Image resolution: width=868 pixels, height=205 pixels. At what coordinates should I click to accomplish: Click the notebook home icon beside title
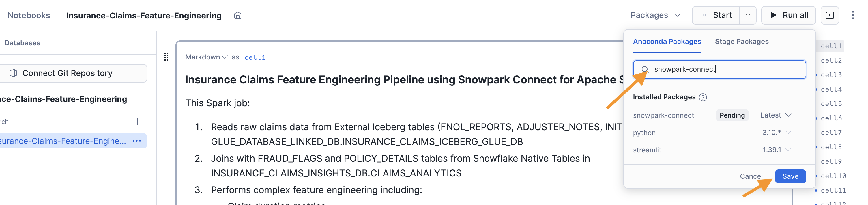(237, 16)
